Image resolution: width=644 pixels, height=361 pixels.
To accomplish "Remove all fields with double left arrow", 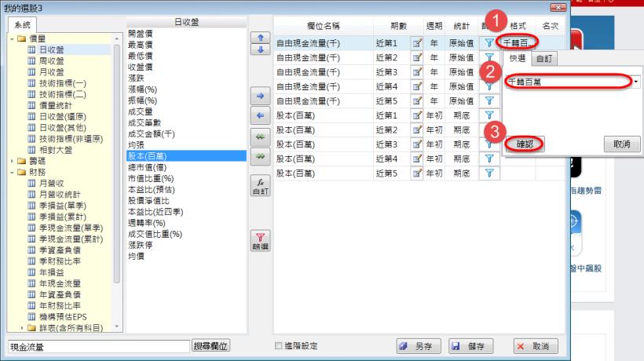I will coord(261,137).
